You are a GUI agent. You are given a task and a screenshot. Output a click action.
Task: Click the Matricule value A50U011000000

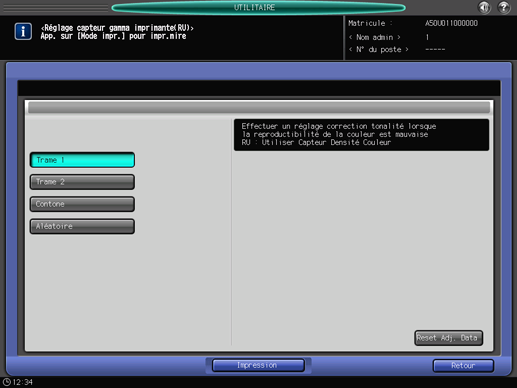tap(451, 23)
